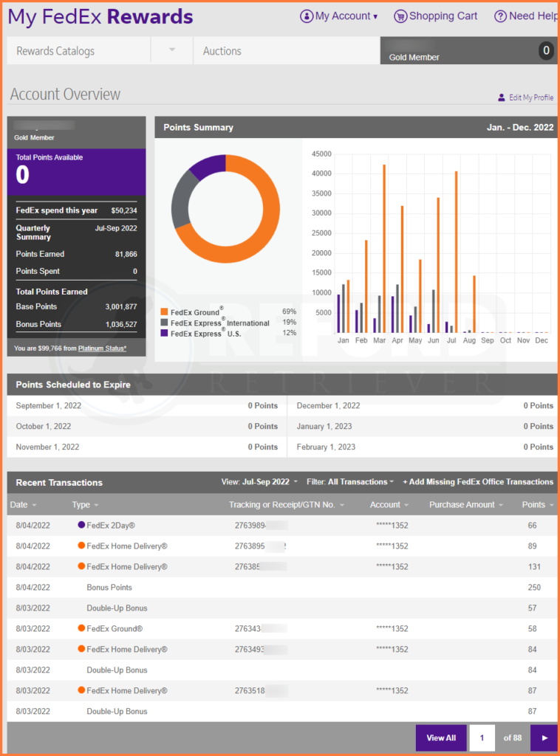
Task: Click the Jan. - Dec. 2022 date range
Action: 520,127
